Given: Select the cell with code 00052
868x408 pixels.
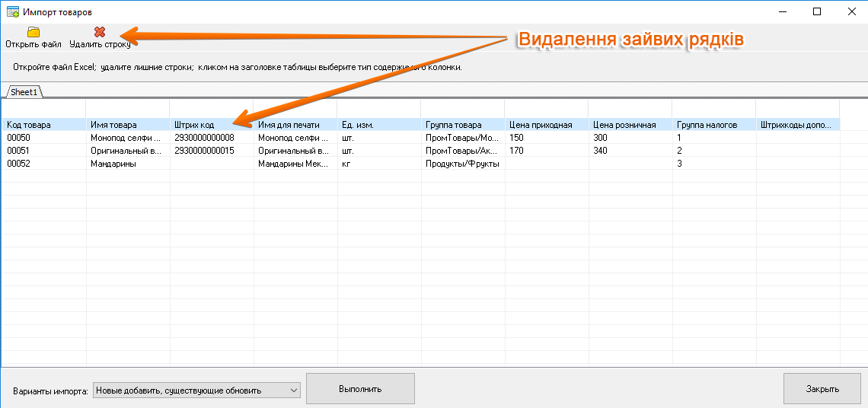Looking at the screenshot, I should (43, 164).
